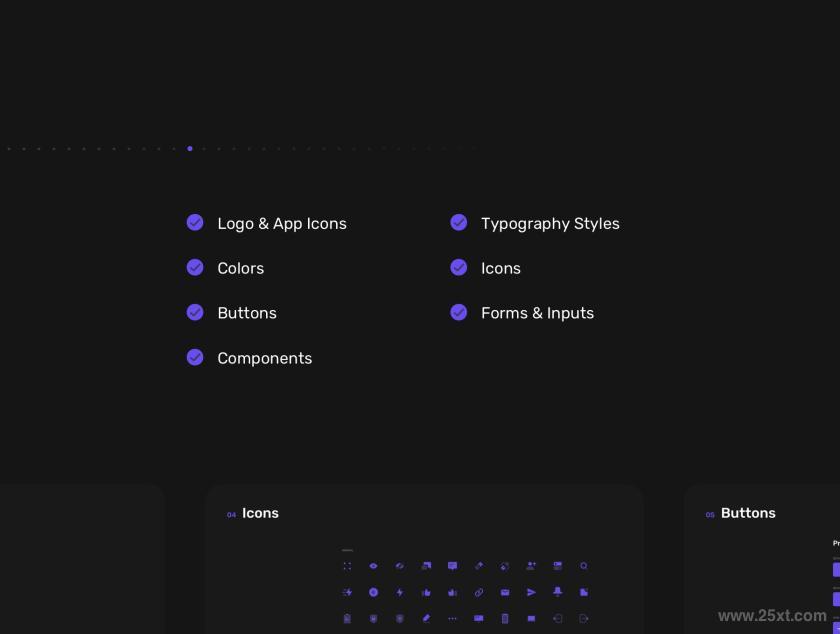The image size is (840, 634).
Task: Click the speed flash with lines icon
Action: [x=347, y=592]
